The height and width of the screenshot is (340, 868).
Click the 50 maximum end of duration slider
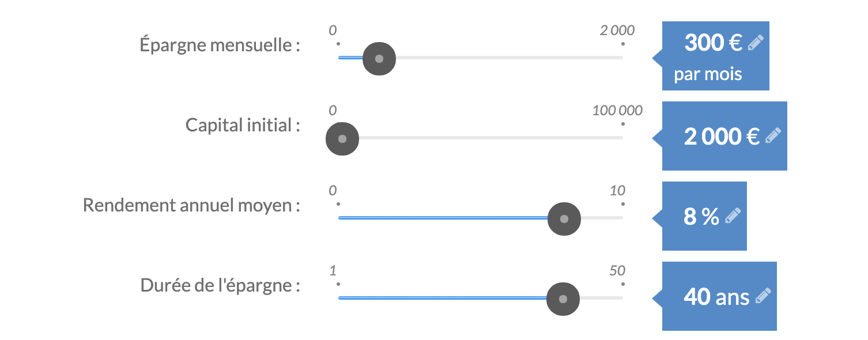coord(617,271)
